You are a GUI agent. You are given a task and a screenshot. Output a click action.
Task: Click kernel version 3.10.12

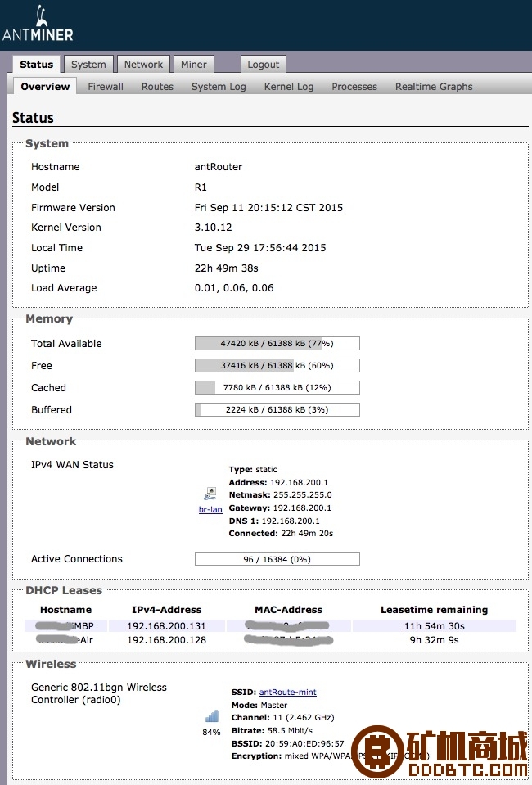point(213,228)
